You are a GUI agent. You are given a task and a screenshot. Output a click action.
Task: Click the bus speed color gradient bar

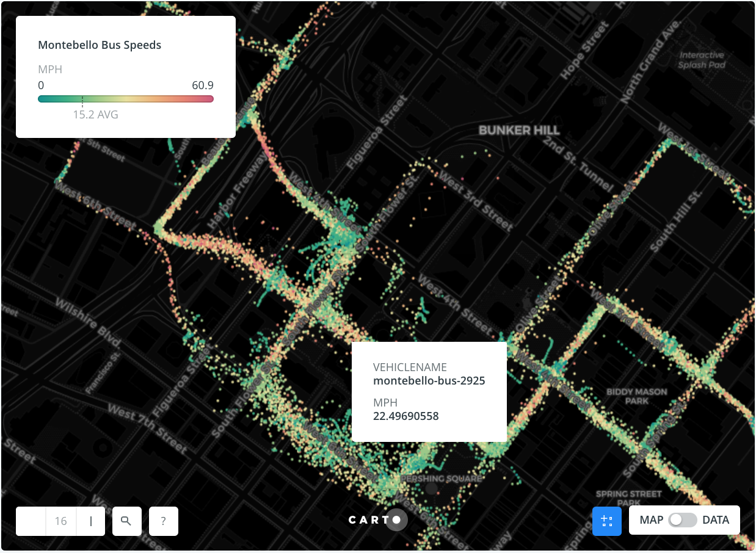point(126,99)
